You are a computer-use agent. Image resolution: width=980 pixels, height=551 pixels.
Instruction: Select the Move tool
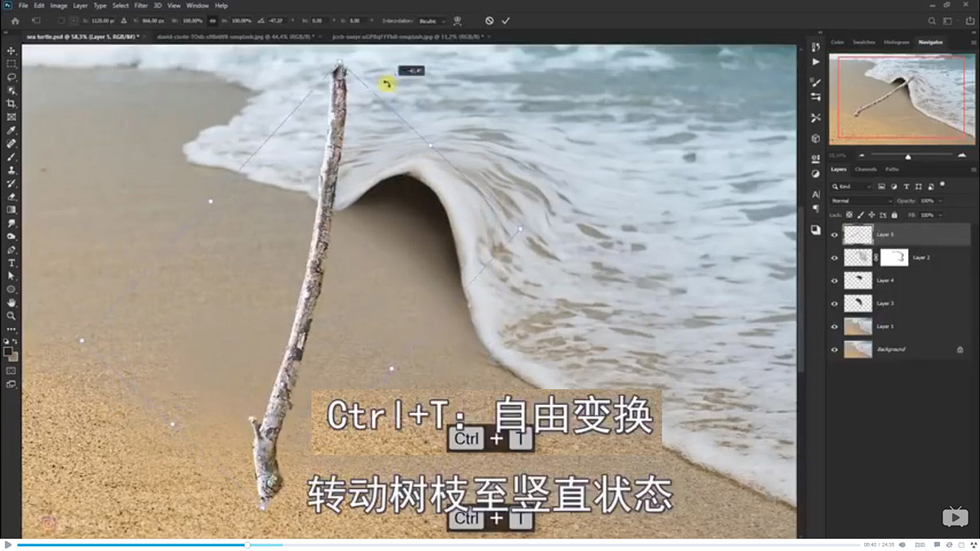[11, 52]
